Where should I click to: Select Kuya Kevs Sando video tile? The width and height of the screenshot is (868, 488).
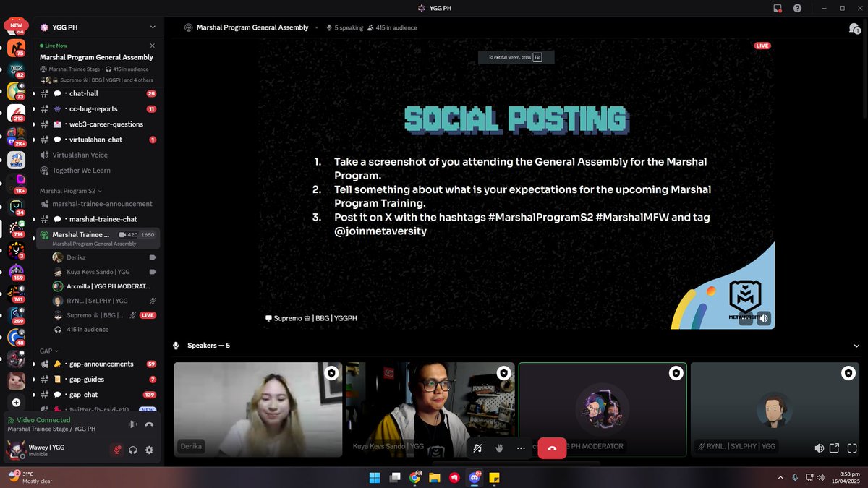point(430,410)
